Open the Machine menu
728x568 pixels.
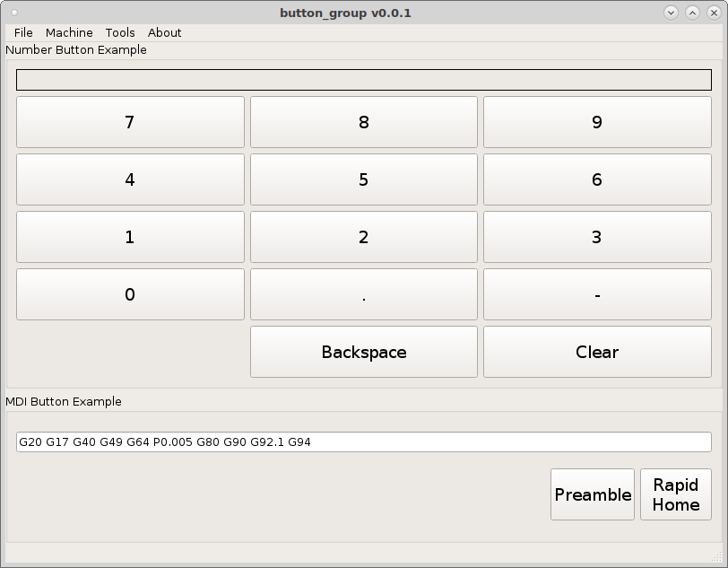point(69,32)
